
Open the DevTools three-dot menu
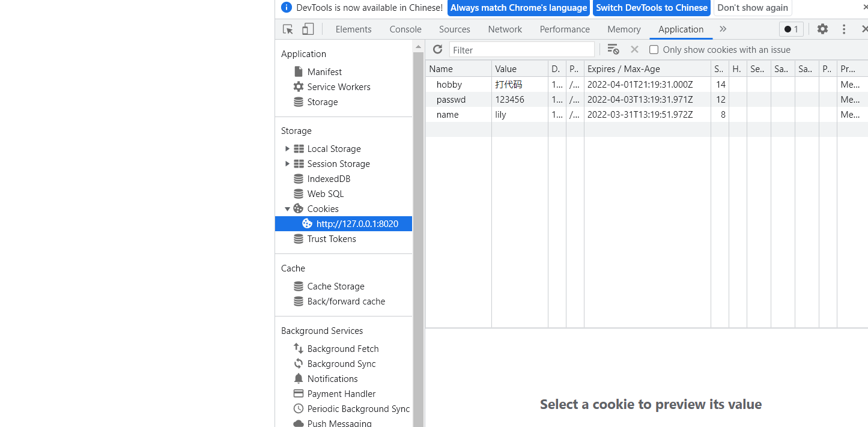(x=844, y=29)
